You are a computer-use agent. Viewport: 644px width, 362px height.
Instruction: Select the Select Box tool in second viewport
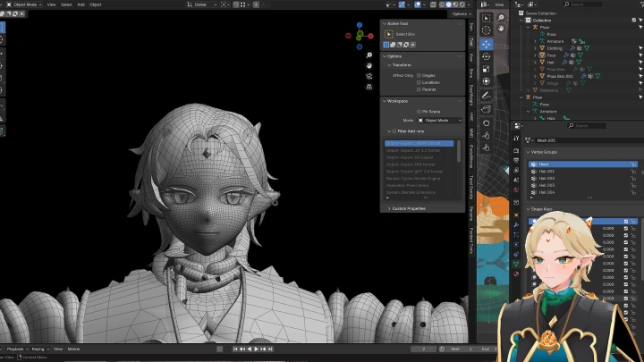pyautogui.click(x=487, y=18)
